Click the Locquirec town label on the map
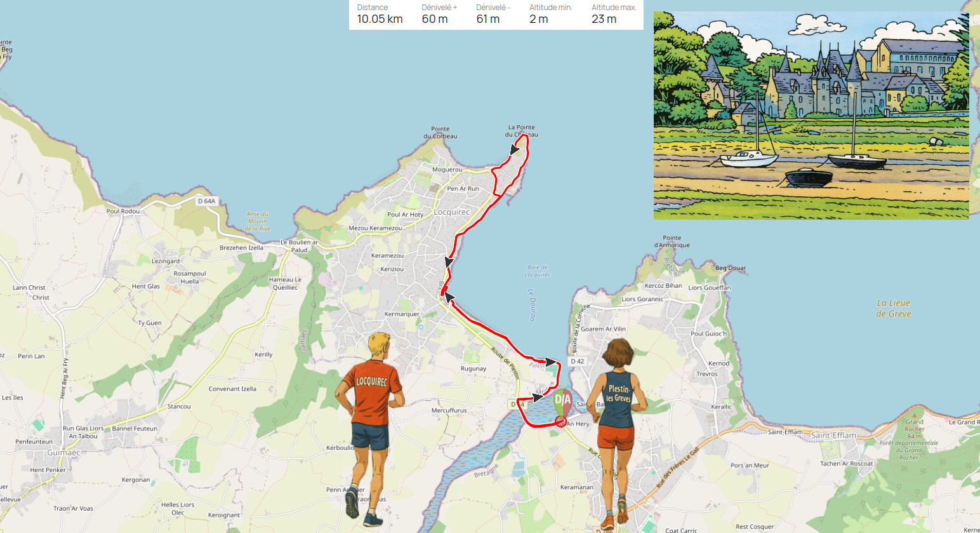980x533 pixels. click(452, 212)
